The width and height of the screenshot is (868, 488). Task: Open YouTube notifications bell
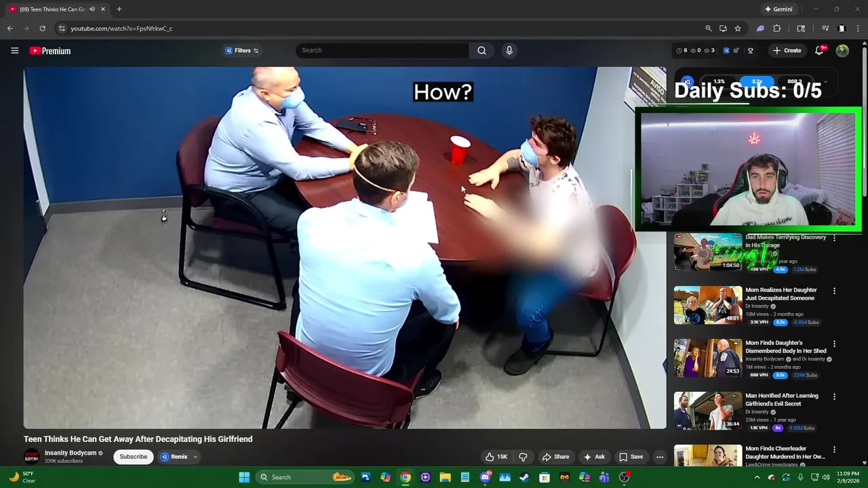pos(819,51)
